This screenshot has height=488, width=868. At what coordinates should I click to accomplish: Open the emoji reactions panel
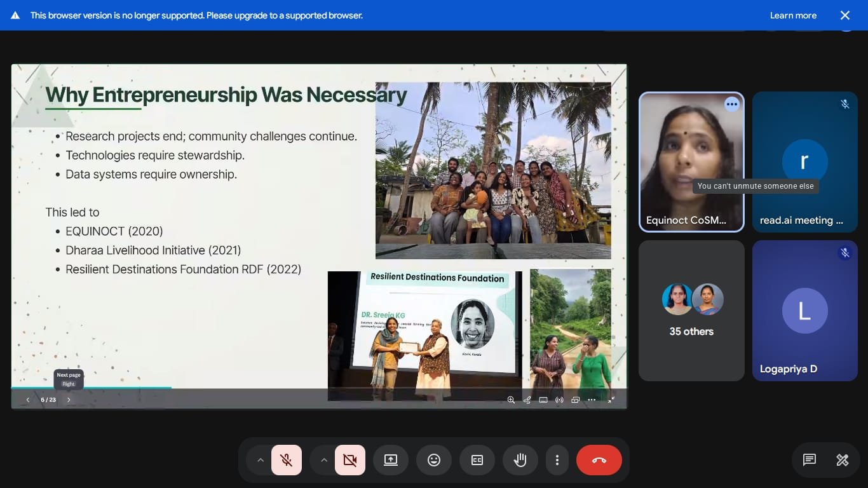(x=434, y=460)
